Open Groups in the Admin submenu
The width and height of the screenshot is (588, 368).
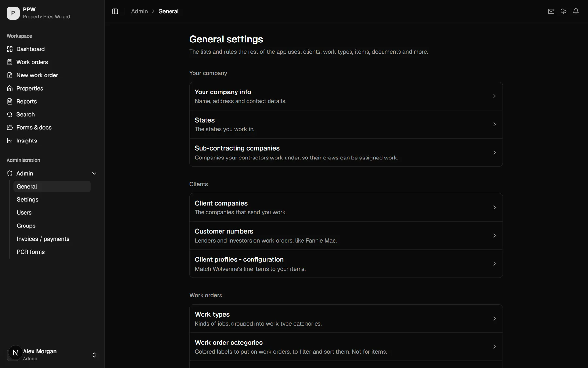click(52, 226)
